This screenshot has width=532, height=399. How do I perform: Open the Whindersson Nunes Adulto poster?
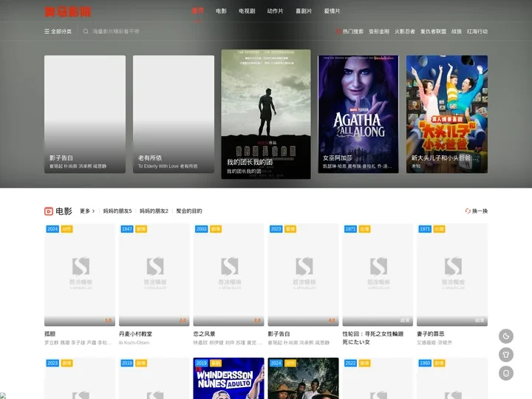(x=228, y=378)
